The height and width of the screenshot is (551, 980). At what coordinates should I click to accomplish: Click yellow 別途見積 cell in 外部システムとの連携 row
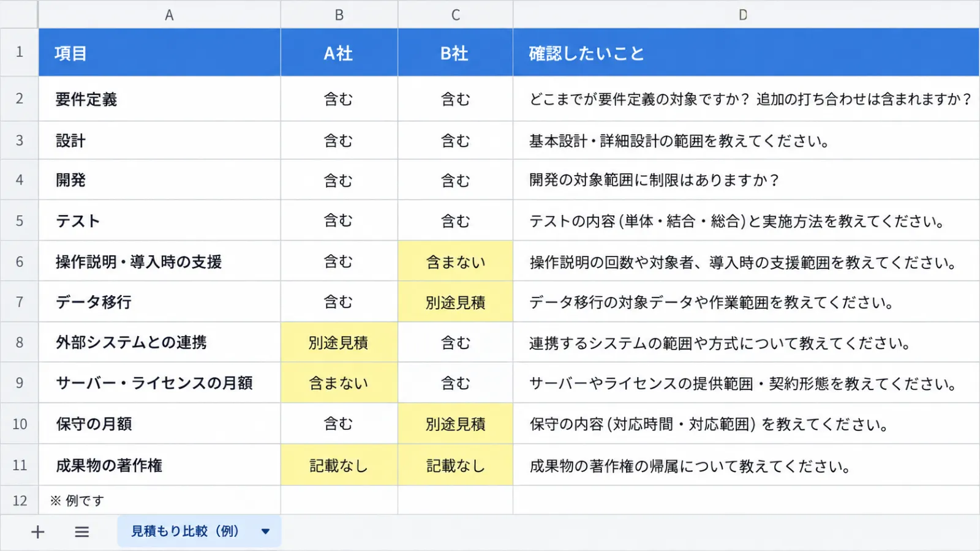[x=339, y=342]
